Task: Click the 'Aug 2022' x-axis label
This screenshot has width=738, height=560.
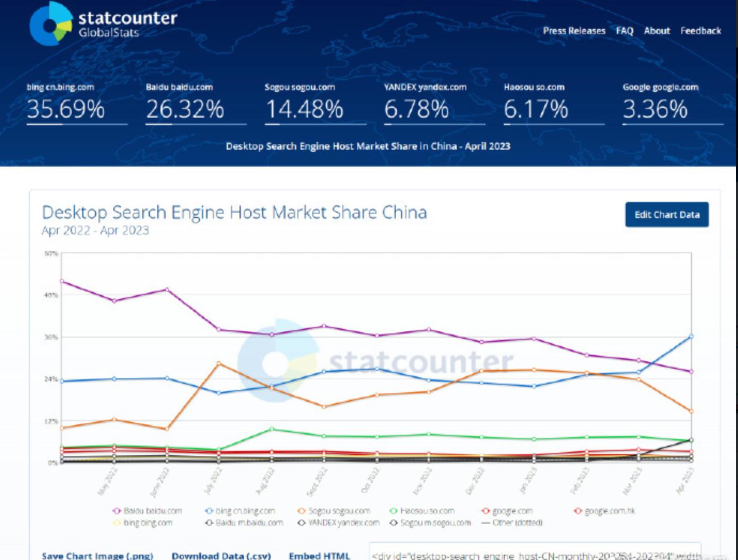Action: [265, 480]
